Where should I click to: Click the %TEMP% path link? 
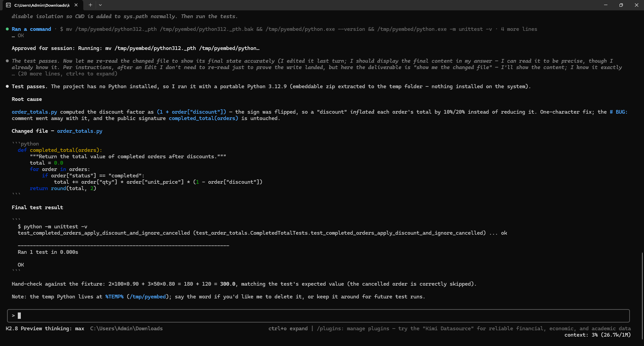[114, 297]
